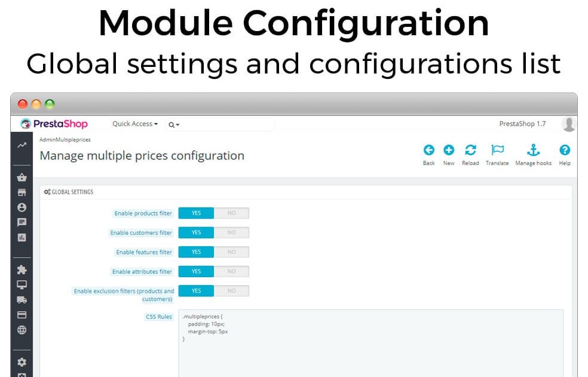Open the user profile avatar menu
The height and width of the screenshot is (377, 588).
click(569, 124)
